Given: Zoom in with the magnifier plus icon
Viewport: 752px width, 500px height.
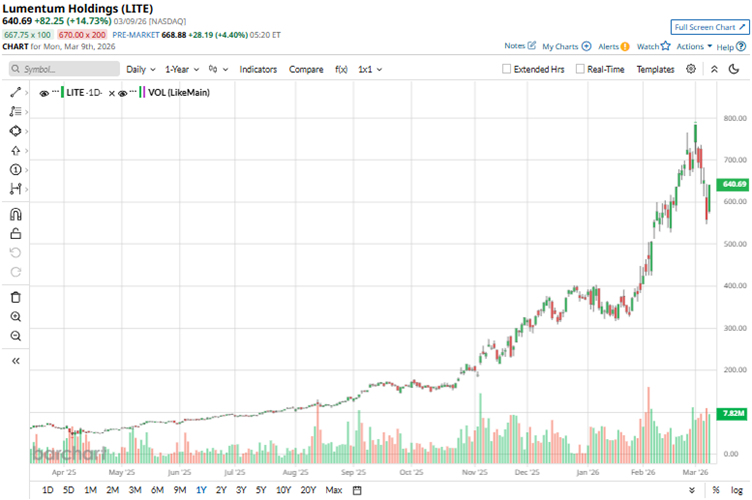Looking at the screenshot, I should click(x=15, y=316).
